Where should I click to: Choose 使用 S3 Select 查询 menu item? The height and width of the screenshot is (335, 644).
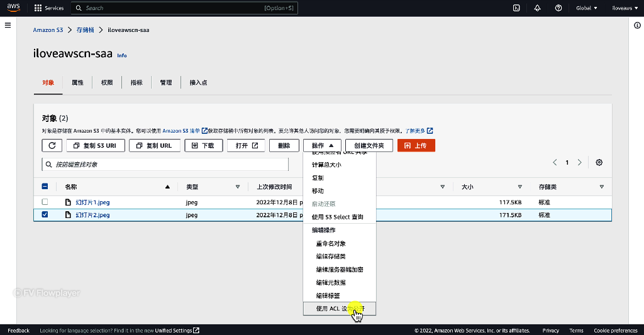pyautogui.click(x=339, y=217)
